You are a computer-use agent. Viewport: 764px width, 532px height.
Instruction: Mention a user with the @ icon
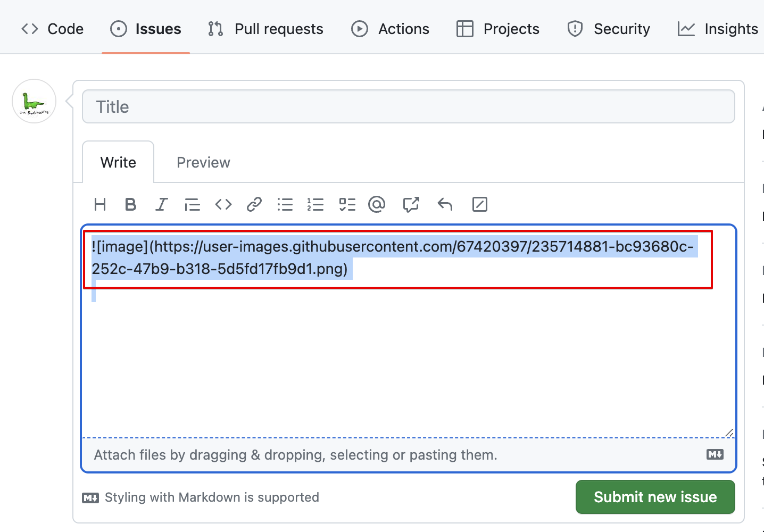click(x=377, y=204)
